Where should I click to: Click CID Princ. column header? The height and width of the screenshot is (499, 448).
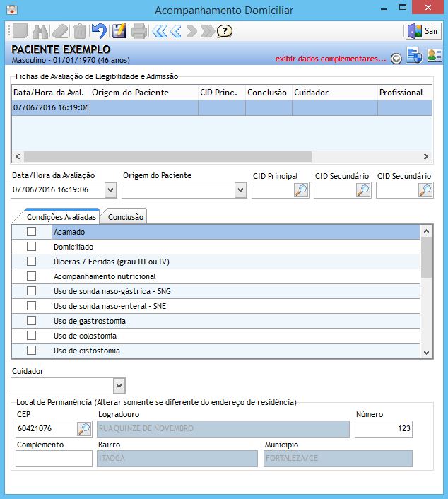(222, 93)
